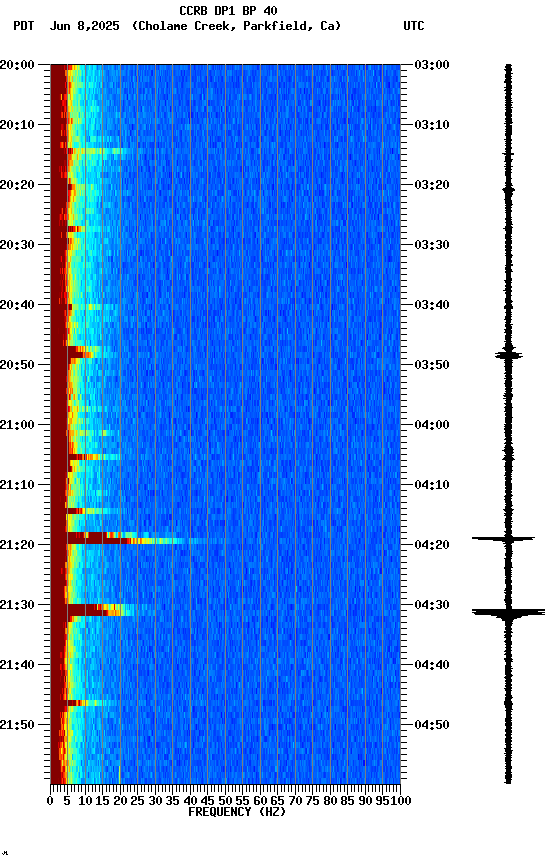Click the 03:30 UTC time label
552x864 pixels.
(432, 245)
